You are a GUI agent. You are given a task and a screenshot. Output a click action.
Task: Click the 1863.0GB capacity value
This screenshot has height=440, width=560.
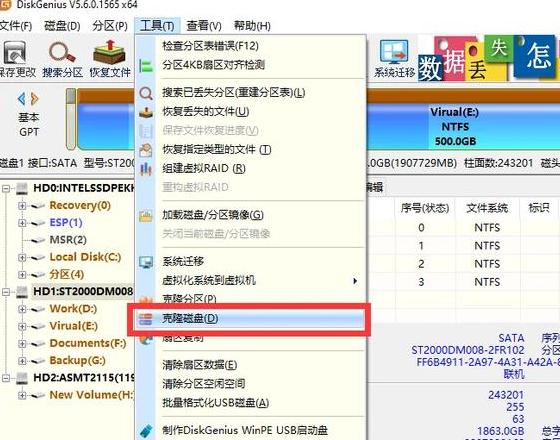pyautogui.click(x=501, y=431)
